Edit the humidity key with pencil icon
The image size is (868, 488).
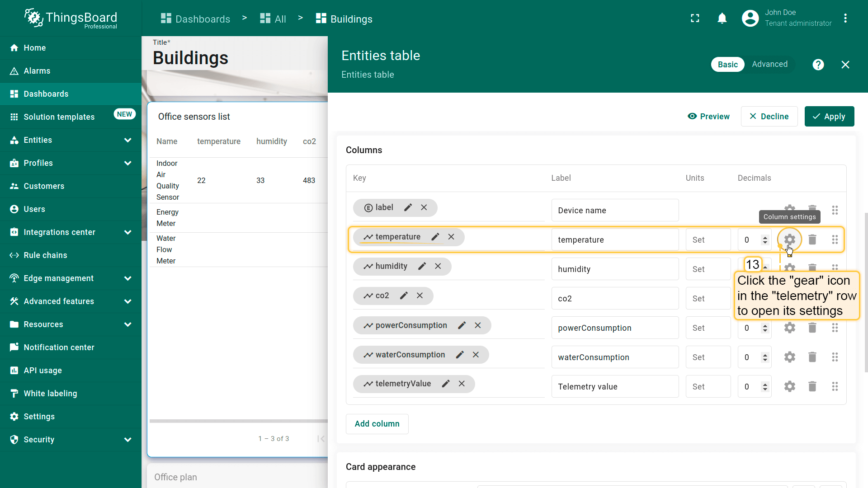(422, 266)
